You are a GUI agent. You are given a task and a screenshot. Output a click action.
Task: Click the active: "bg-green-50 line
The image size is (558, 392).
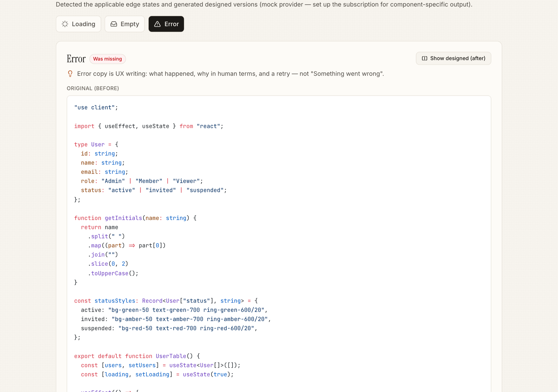174,310
